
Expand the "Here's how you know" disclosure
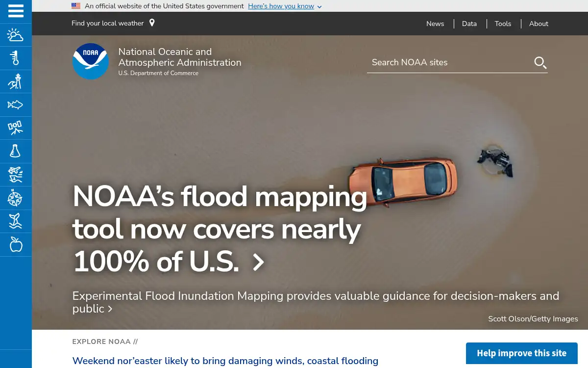coord(285,6)
